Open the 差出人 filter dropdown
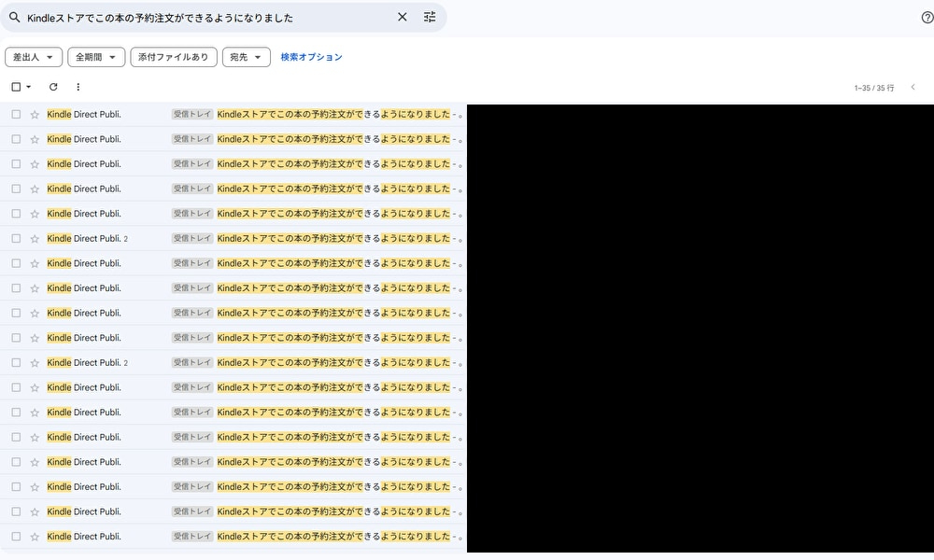 [x=34, y=57]
